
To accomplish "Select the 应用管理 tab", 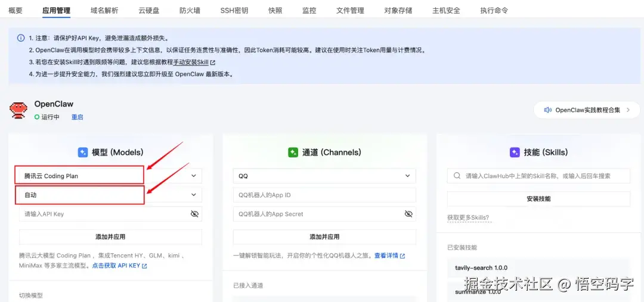I will [56, 11].
